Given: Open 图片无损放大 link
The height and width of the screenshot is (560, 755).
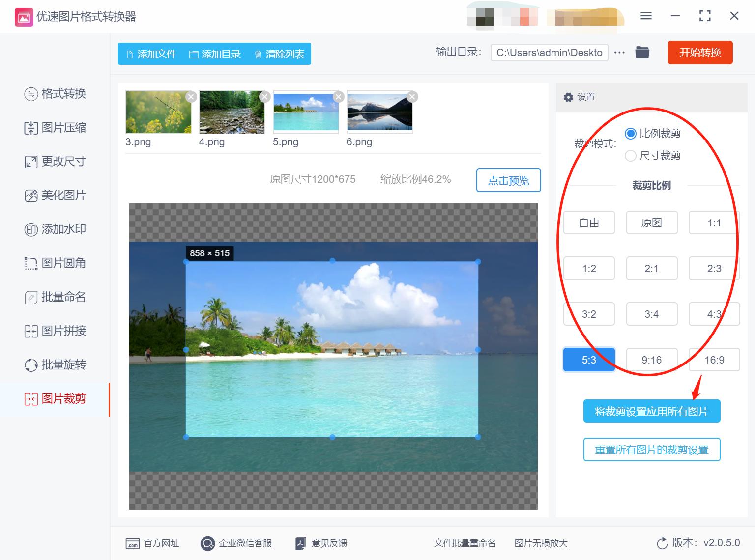Looking at the screenshot, I should pos(541,543).
